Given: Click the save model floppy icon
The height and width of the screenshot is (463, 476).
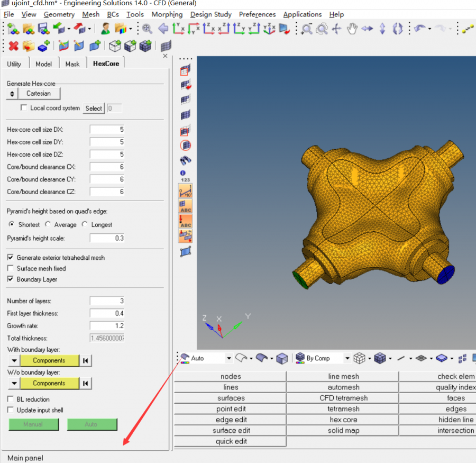Looking at the screenshot, I should [x=43, y=29].
